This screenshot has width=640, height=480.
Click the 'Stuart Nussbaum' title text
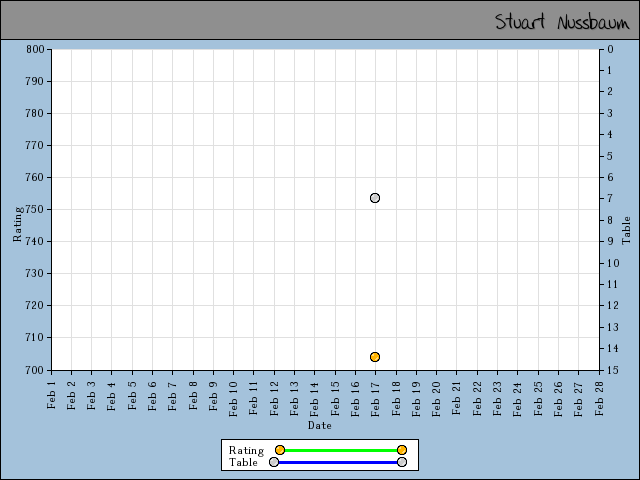pyautogui.click(x=562, y=21)
